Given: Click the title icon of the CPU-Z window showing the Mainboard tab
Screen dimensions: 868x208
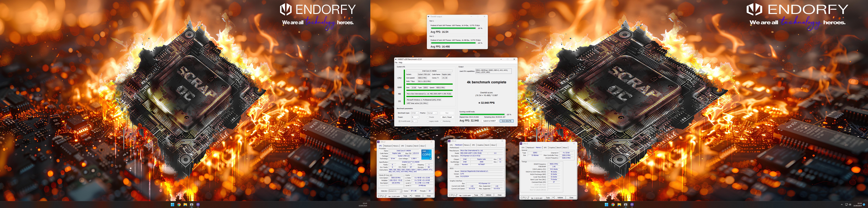Looking at the screenshot, I should pyautogui.click(x=449, y=141).
